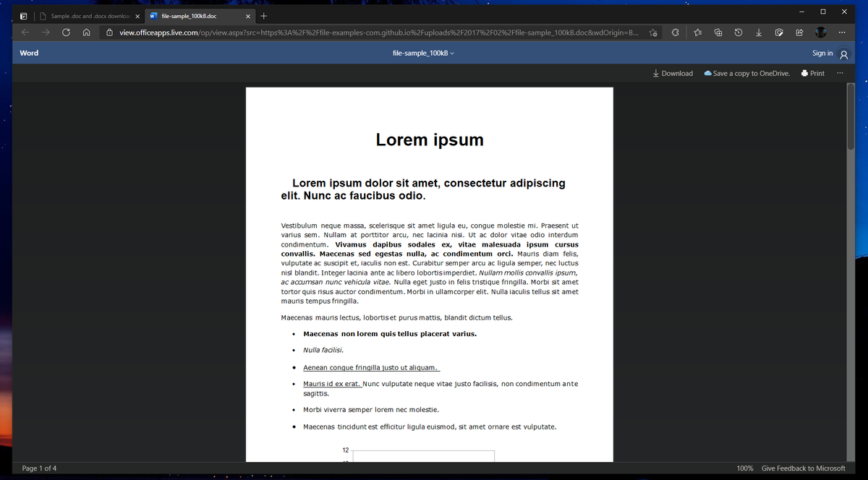
Task: Click the Sign in person icon
Action: click(843, 53)
